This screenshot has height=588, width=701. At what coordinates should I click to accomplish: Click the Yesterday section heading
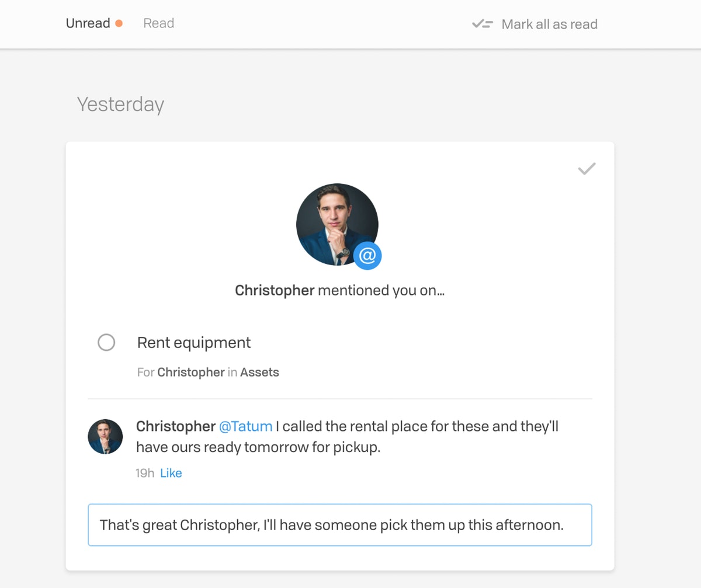pyautogui.click(x=120, y=104)
